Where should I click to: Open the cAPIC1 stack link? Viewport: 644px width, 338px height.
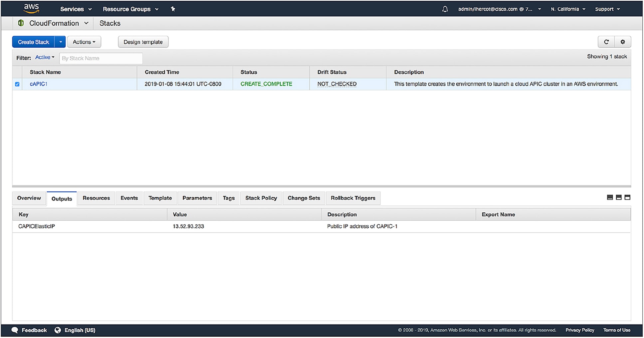(x=39, y=84)
